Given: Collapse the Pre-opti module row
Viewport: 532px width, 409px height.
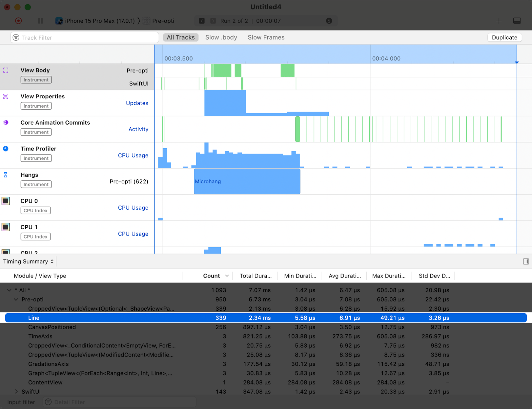Looking at the screenshot, I should 16,299.
